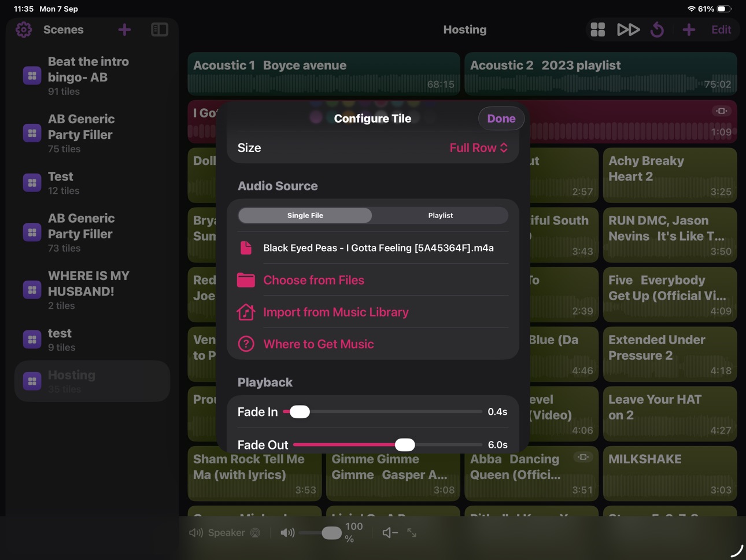Tap the pink document file icon
This screenshot has height=560, width=746.
tap(246, 248)
